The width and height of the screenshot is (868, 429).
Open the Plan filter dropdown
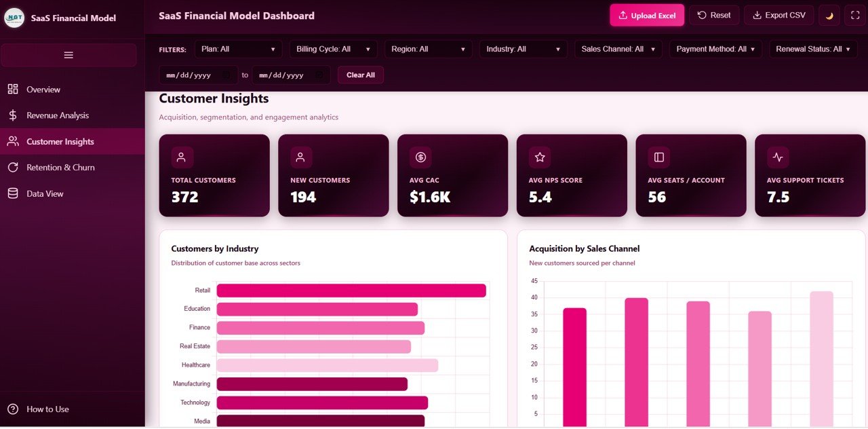tap(238, 49)
